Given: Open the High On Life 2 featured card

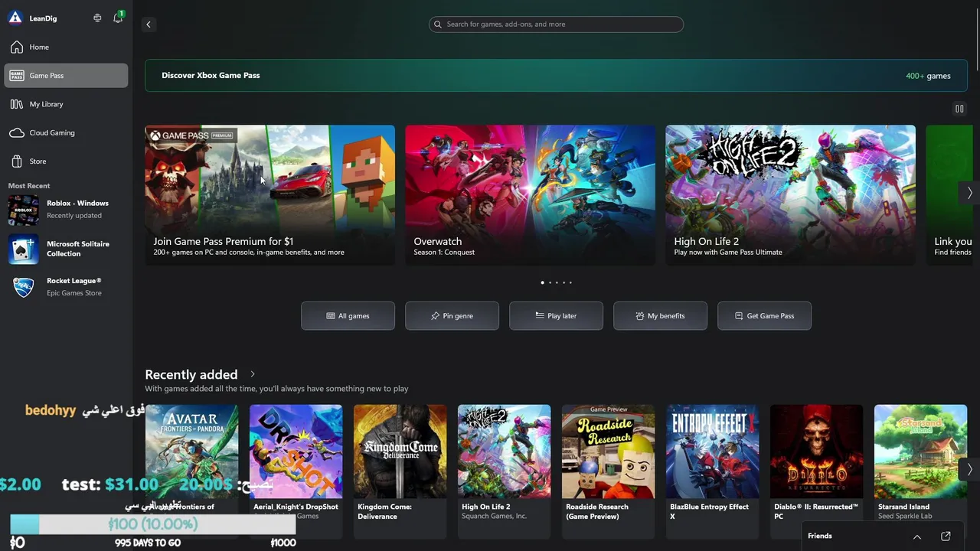Looking at the screenshot, I should (x=791, y=195).
